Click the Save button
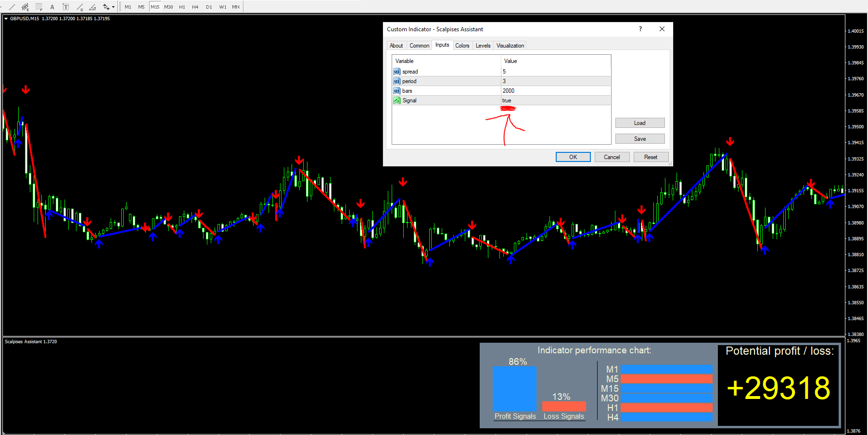868x435 pixels. point(640,139)
